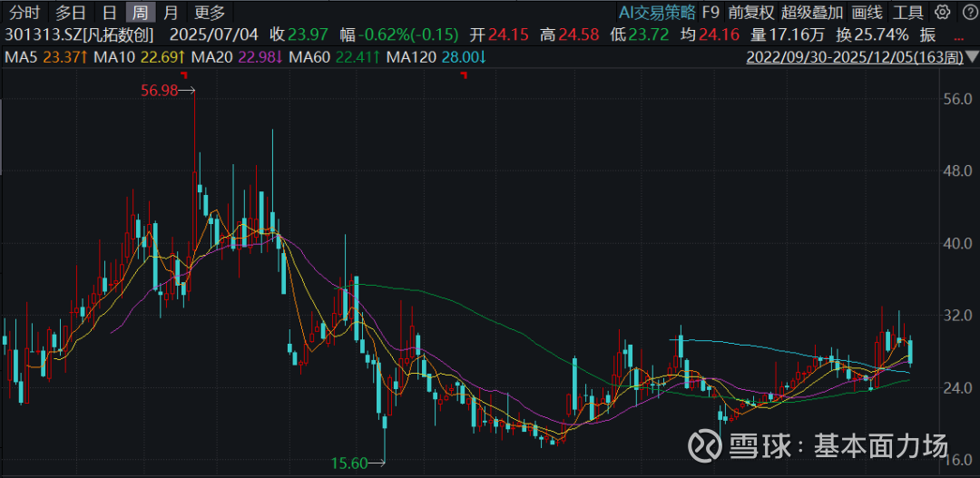
Task: Click the 16.0 price axis label
Action: coord(957,461)
